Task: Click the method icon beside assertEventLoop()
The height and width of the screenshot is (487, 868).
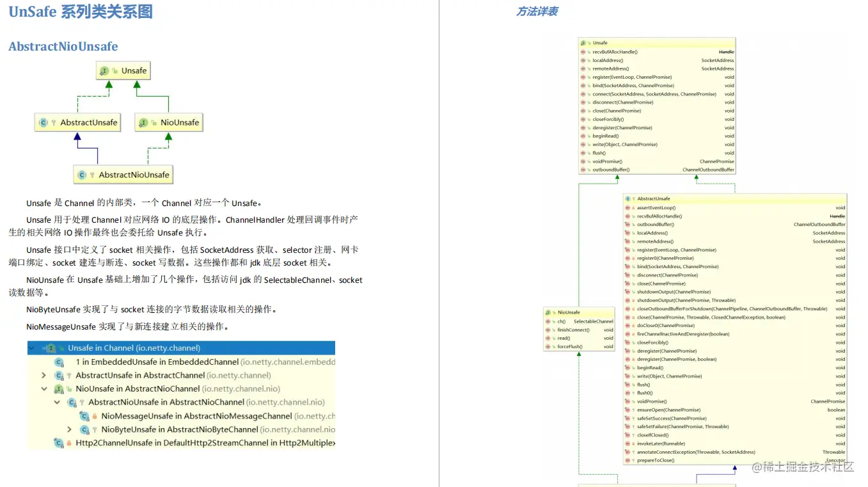Action: (627, 208)
